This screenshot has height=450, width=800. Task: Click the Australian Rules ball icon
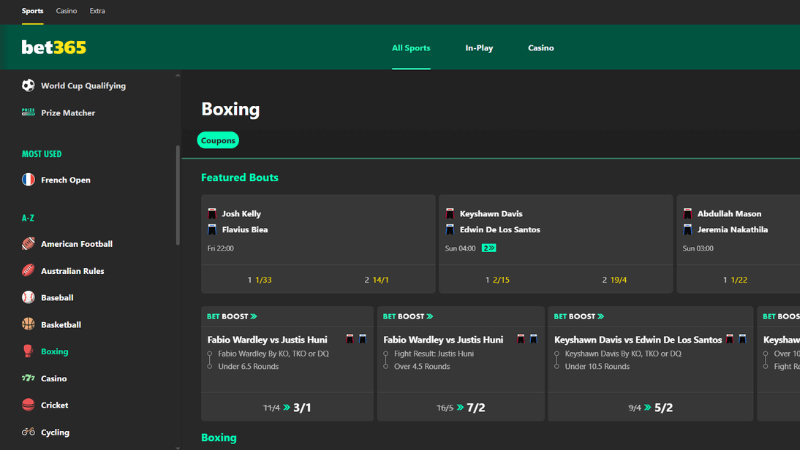tap(28, 270)
